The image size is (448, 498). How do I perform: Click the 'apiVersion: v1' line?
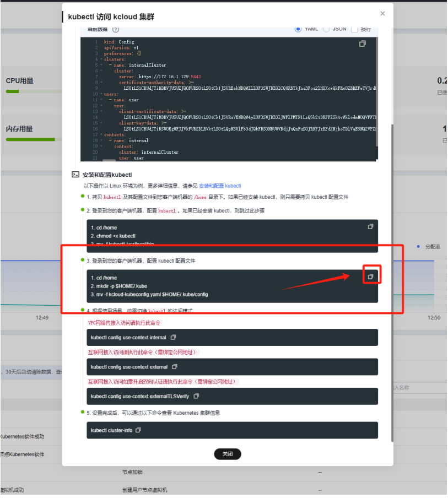coord(121,48)
